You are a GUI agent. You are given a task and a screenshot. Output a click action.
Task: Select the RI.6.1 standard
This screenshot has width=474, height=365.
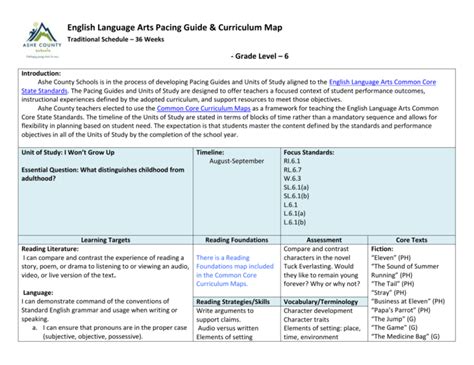[x=292, y=161]
